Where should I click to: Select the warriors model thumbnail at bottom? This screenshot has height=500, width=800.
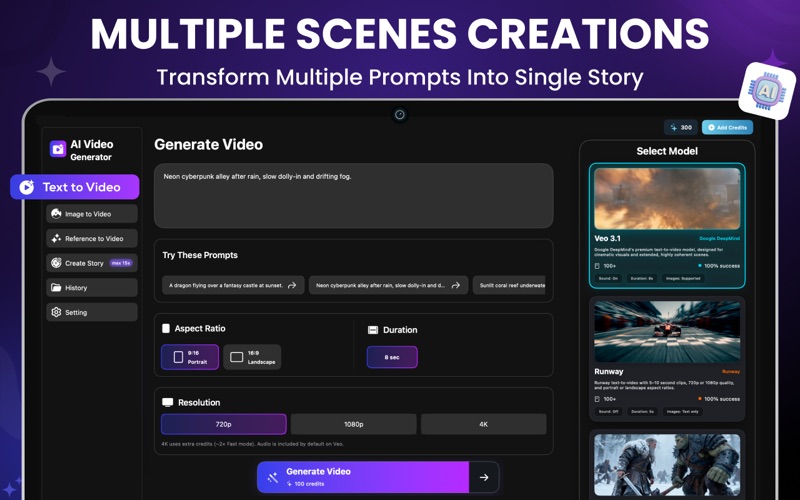[x=667, y=464]
